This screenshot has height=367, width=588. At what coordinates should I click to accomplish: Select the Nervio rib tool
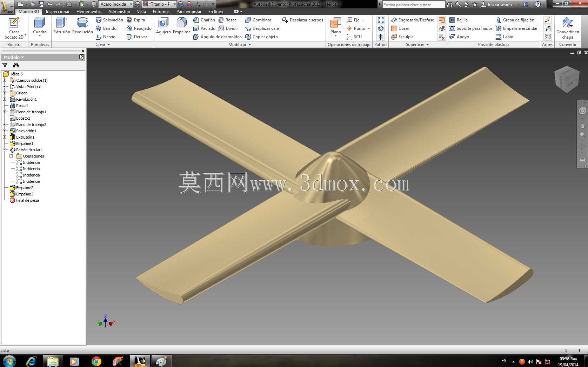click(105, 37)
